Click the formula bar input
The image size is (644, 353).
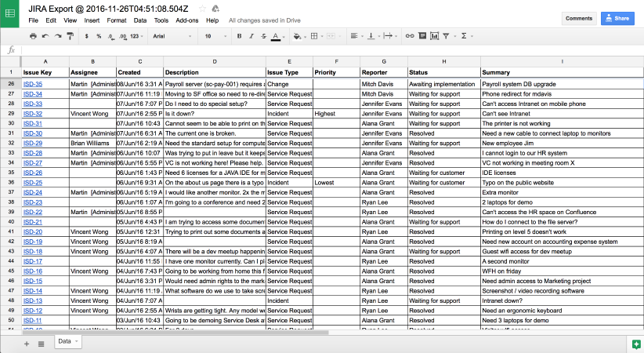(x=332, y=50)
